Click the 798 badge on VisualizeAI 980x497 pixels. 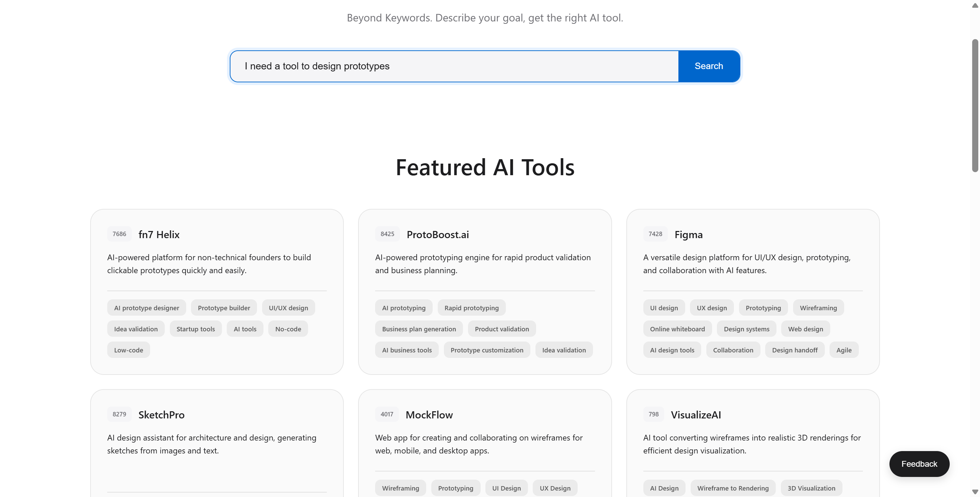point(653,414)
